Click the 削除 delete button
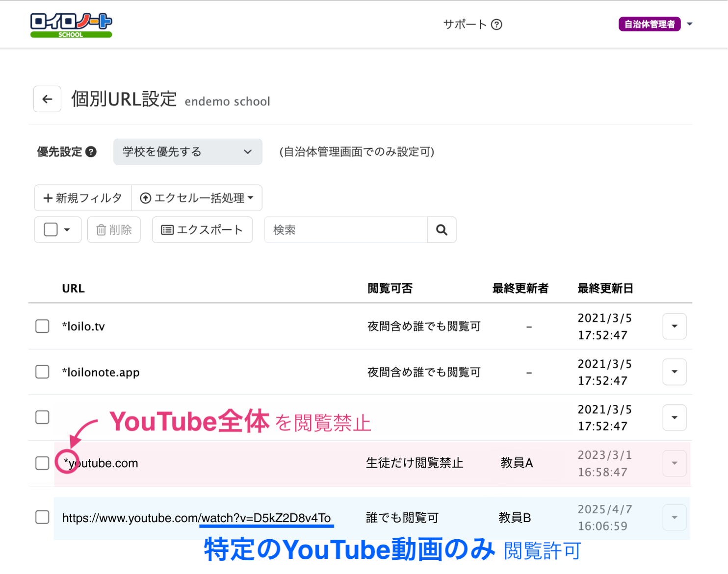 point(114,230)
